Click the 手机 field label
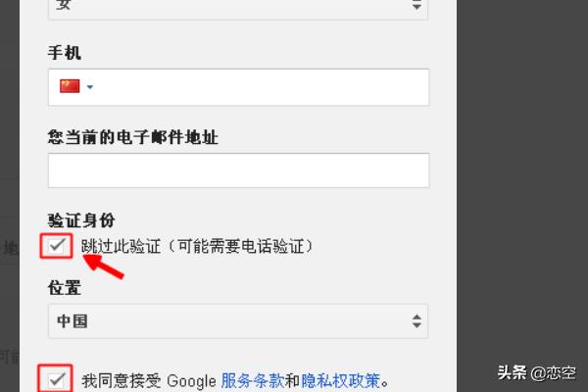The width and height of the screenshot is (588, 392). click(64, 53)
